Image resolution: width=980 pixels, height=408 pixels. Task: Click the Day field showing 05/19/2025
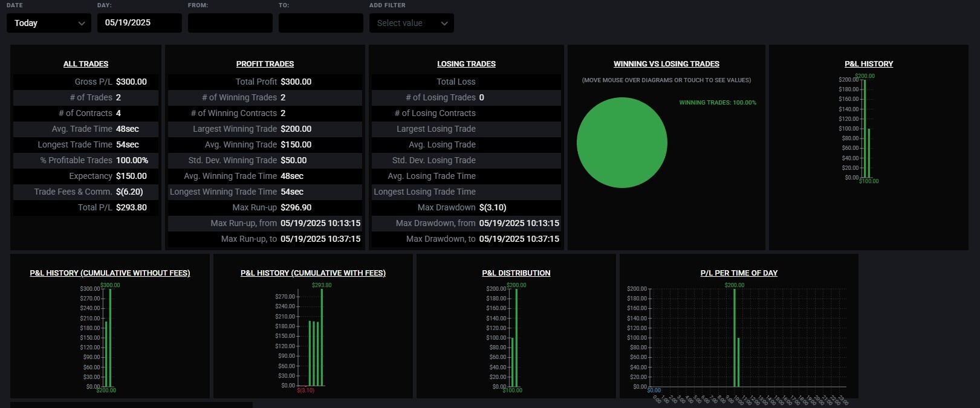pos(139,23)
